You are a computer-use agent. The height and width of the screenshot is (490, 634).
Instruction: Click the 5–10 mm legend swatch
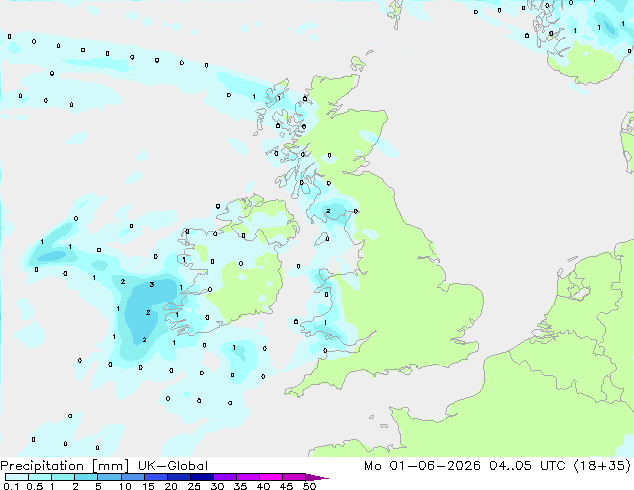109,477
